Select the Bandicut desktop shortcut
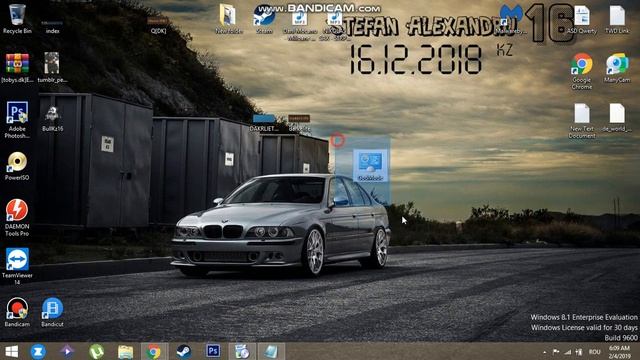Screen dimensions: 640x360 pyautogui.click(x=52, y=312)
